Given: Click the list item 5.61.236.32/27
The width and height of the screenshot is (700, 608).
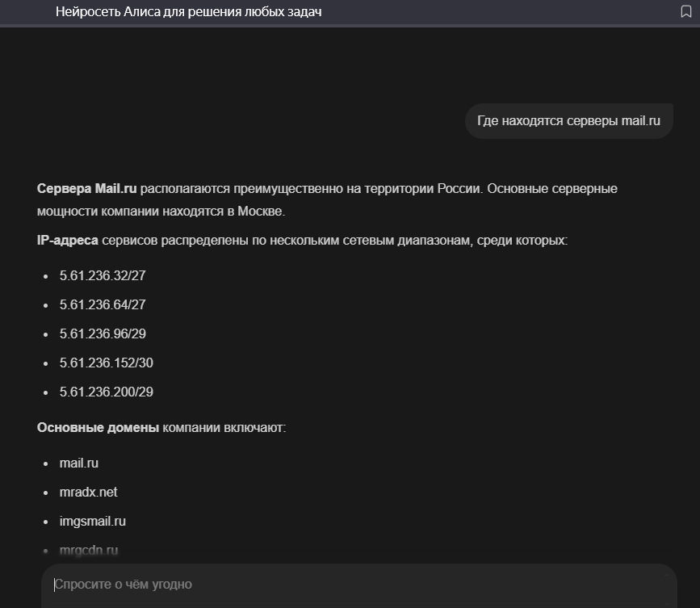Looking at the screenshot, I should [x=103, y=276].
